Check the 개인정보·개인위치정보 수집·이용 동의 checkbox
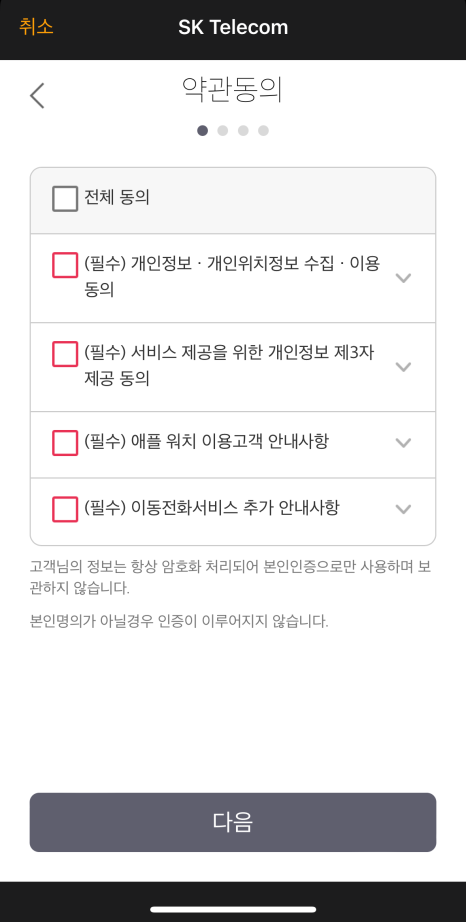466x922 pixels. 65,265
